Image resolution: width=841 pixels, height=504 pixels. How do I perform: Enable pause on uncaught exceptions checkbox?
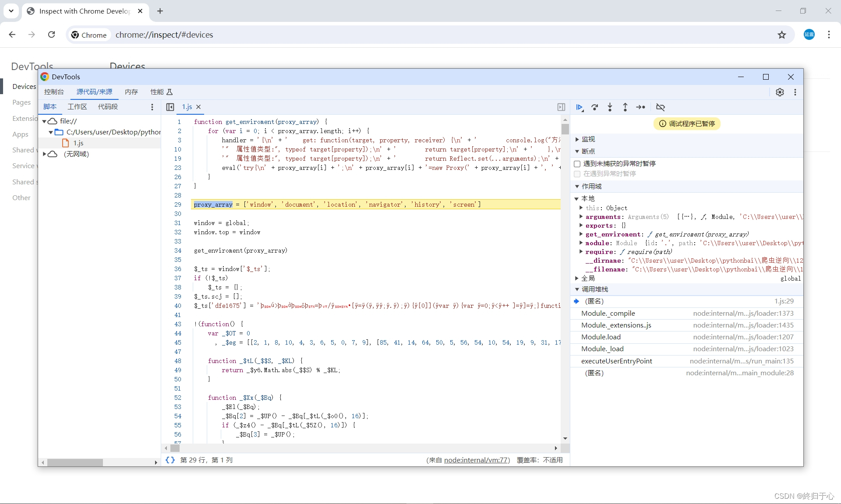coord(577,164)
